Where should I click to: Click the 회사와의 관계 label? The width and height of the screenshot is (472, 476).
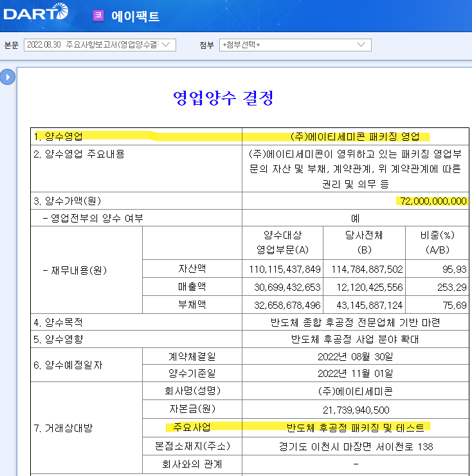[x=192, y=464]
